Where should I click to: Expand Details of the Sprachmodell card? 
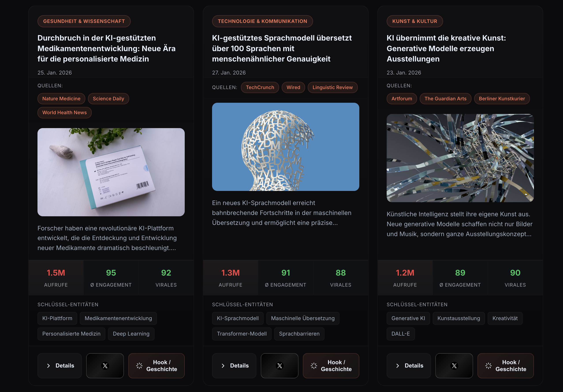coord(234,366)
